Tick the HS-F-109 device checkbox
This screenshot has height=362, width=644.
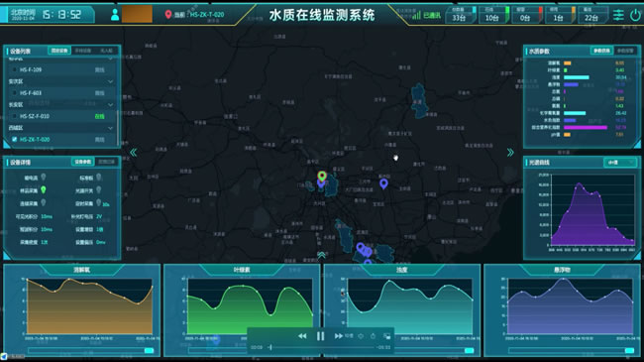tap(15, 70)
